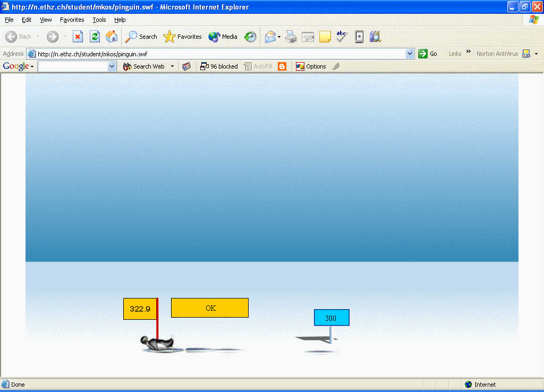Expand the Google search box dropdown

[112, 66]
